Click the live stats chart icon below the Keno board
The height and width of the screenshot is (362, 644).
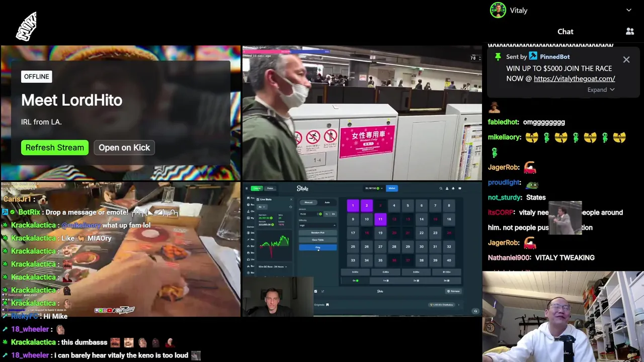click(323, 291)
